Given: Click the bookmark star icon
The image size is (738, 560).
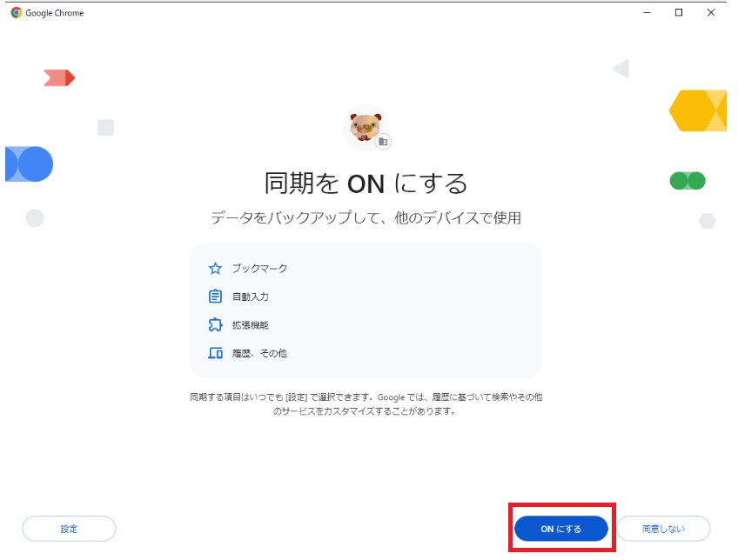Looking at the screenshot, I should (215, 269).
